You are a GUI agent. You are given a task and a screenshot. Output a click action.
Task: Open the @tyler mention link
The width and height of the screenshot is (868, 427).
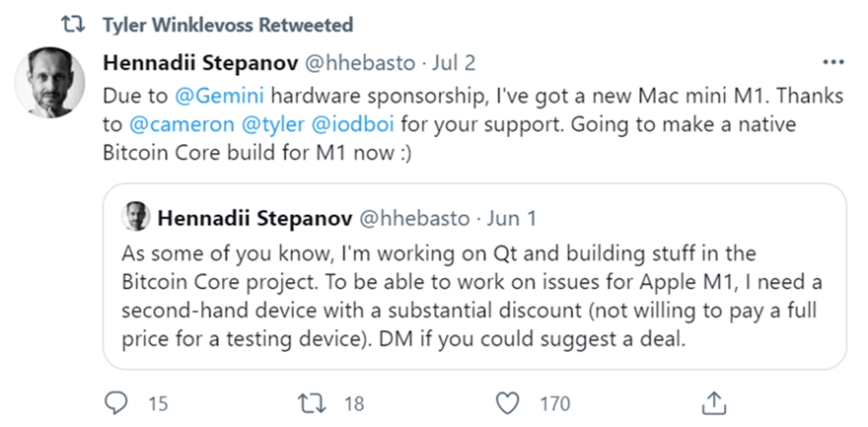(273, 124)
